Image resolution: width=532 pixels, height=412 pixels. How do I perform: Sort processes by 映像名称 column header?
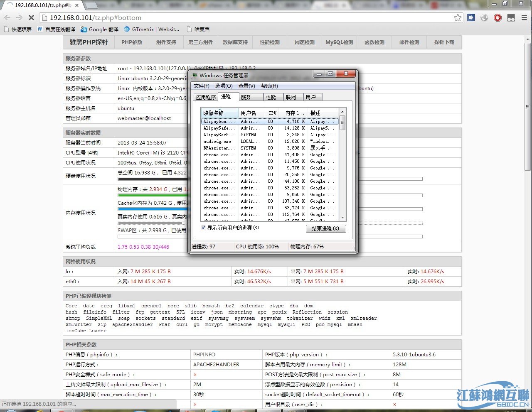[x=219, y=113]
